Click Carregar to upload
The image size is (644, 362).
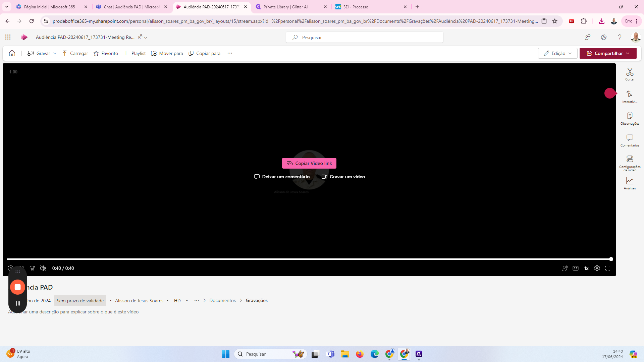pos(75,53)
